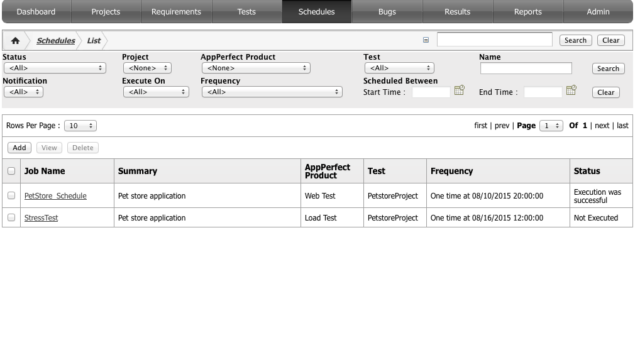
Task: Change the Rows Per Page dropdown
Action: pos(80,126)
